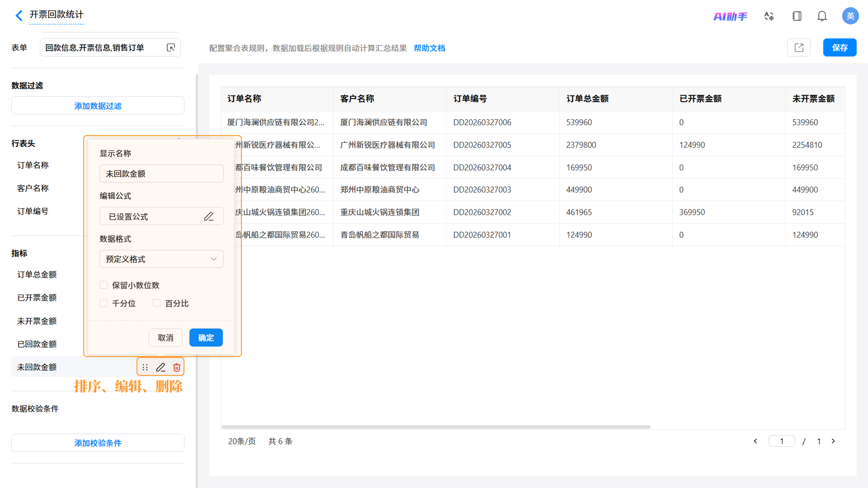Open notifications bell icon
The height and width of the screenshot is (488, 868).
point(822,16)
